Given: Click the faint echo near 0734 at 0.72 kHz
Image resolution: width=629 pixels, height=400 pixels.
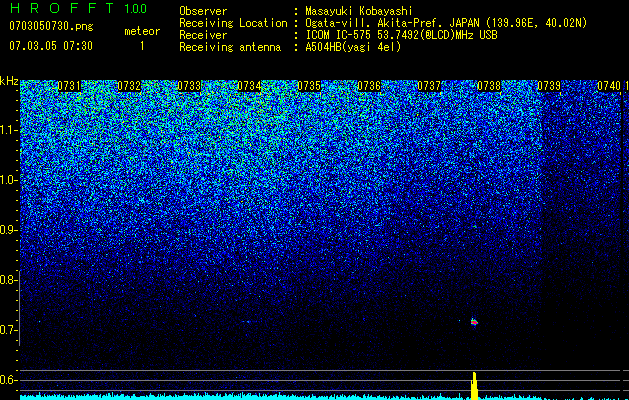Looking at the screenshot, I should (247, 321).
